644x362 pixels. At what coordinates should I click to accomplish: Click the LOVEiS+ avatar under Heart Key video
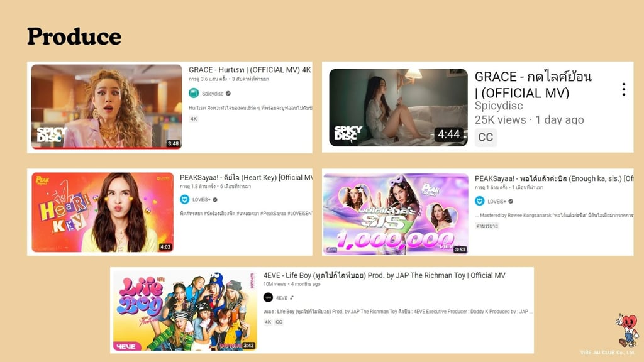tap(185, 199)
